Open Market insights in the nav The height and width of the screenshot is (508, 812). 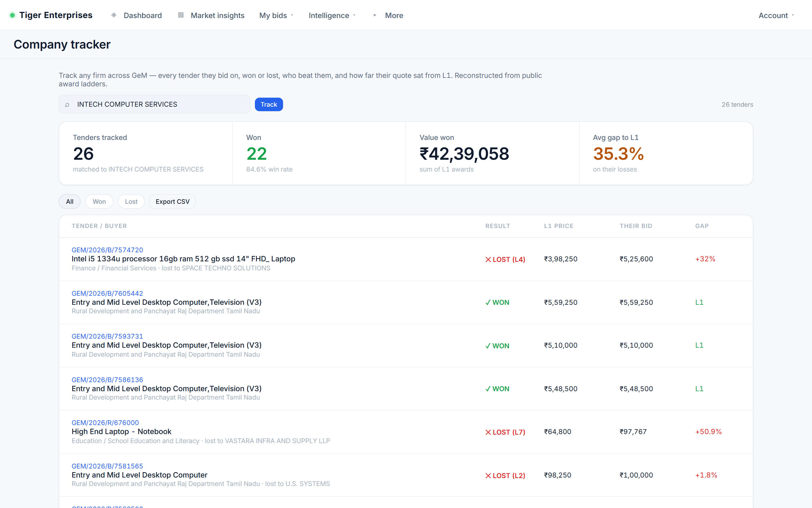211,16
